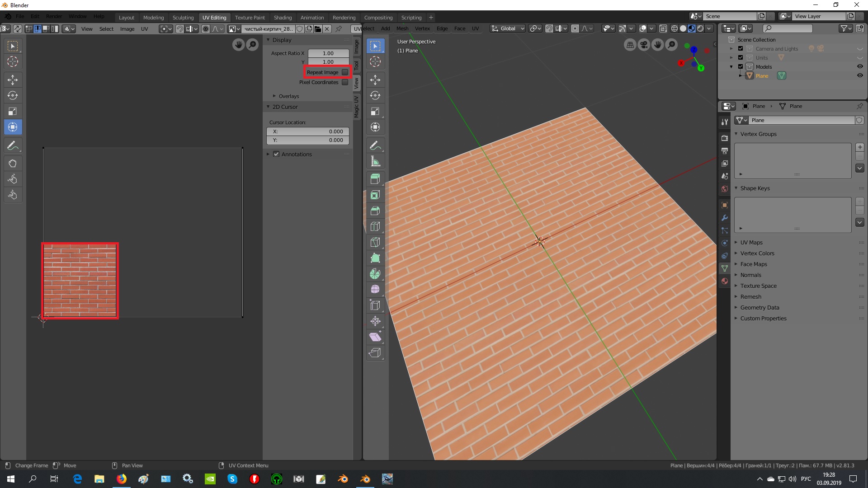Enable the Repeat Image checkbox
868x488 pixels.
[x=345, y=72]
